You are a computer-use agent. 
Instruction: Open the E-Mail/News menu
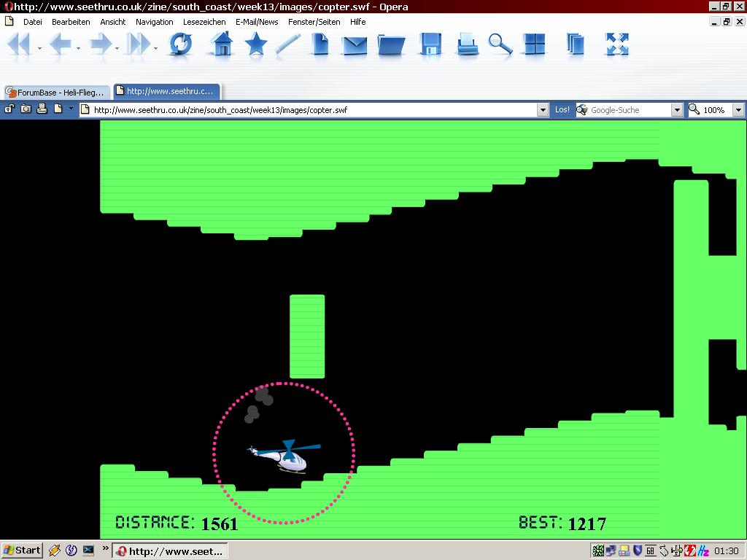[x=257, y=22]
